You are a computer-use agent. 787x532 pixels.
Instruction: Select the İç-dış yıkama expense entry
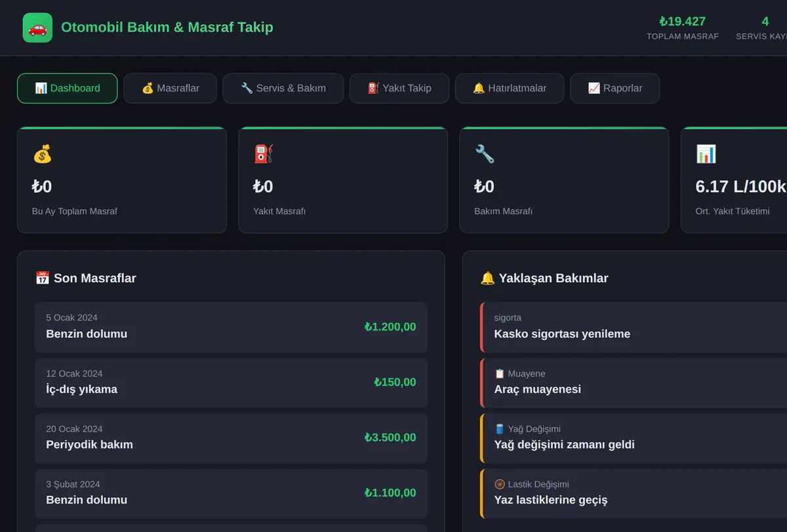pyautogui.click(x=231, y=382)
